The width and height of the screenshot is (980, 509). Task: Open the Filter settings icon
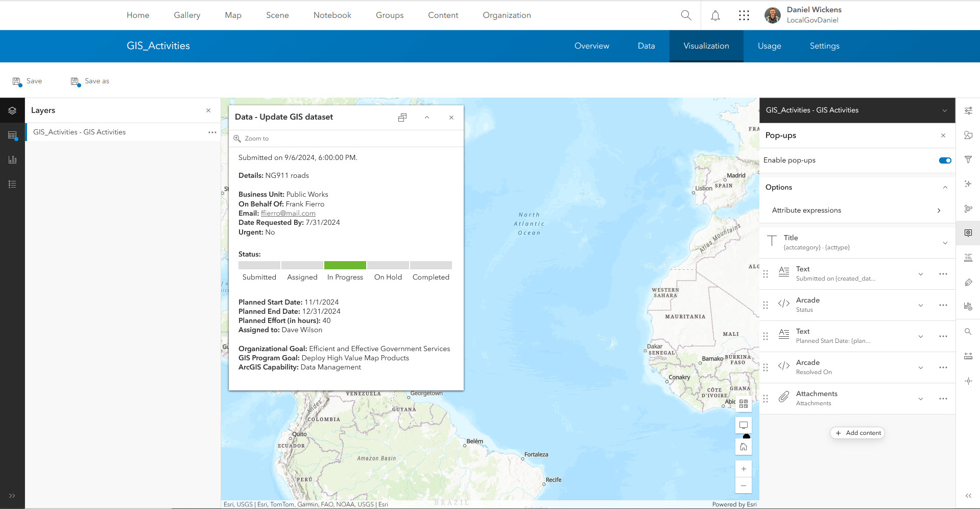pos(968,159)
